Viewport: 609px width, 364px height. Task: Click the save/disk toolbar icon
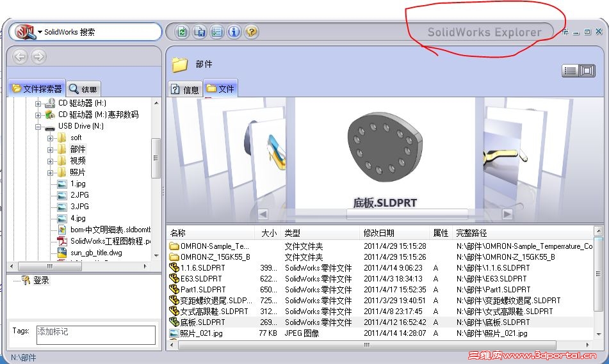click(200, 32)
